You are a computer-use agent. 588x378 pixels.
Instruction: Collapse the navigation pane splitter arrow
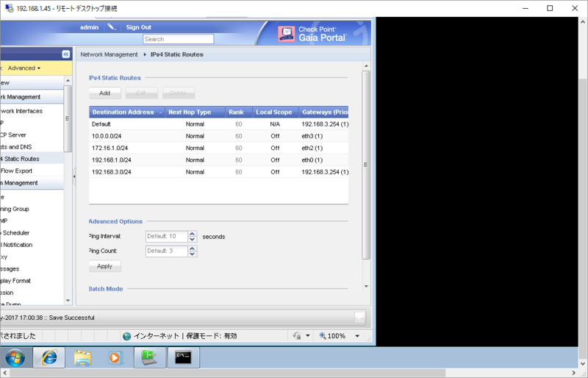(74, 176)
